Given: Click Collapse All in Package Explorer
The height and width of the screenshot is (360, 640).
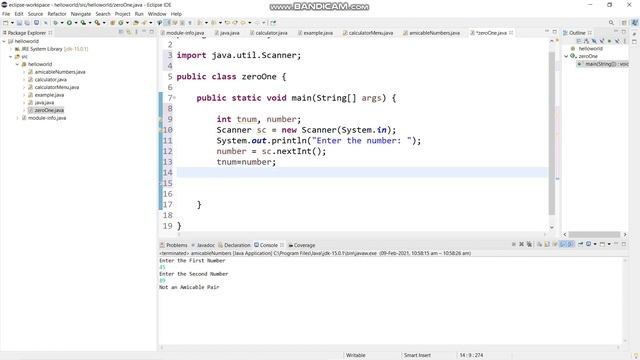Looking at the screenshot, I should pyautogui.click(x=121, y=32).
